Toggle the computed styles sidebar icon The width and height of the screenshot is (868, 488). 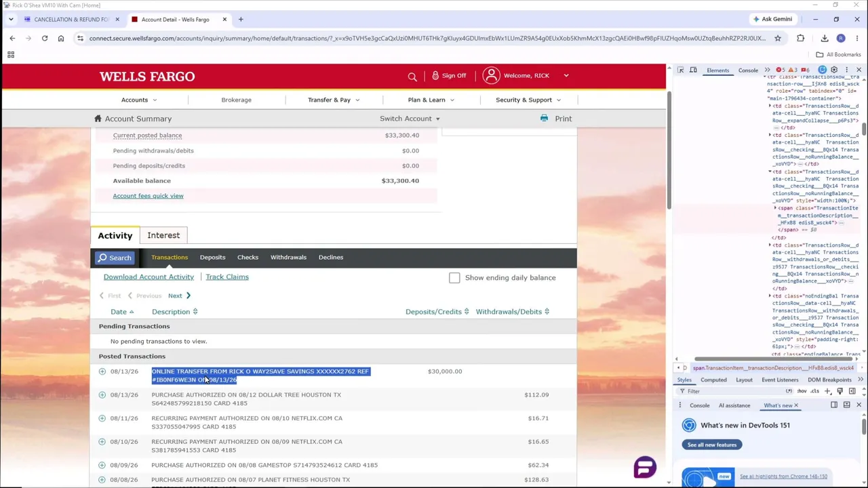(852, 391)
